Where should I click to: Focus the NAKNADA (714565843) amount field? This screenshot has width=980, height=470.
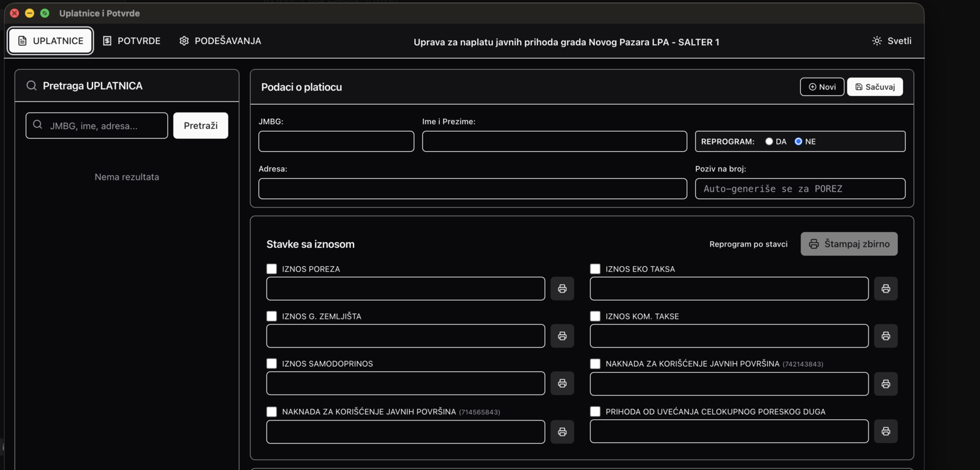tap(405, 431)
